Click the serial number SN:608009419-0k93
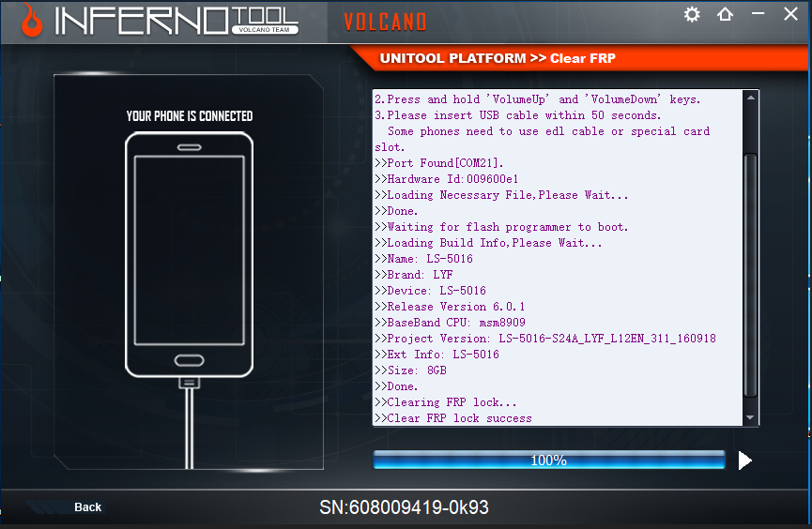This screenshot has width=812, height=529. pyautogui.click(x=404, y=507)
